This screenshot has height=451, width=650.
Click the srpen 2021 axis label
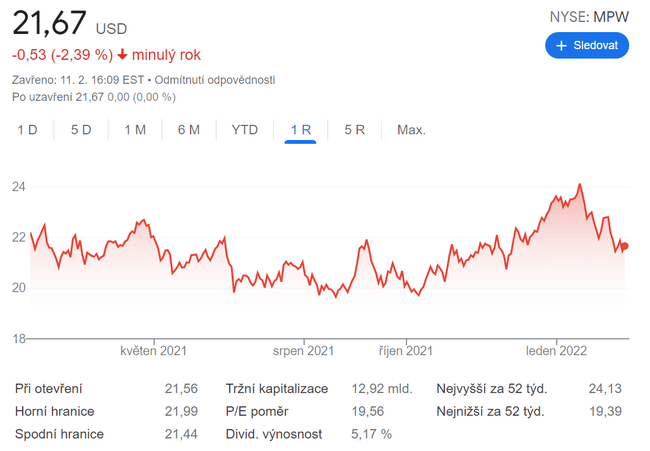[303, 351]
